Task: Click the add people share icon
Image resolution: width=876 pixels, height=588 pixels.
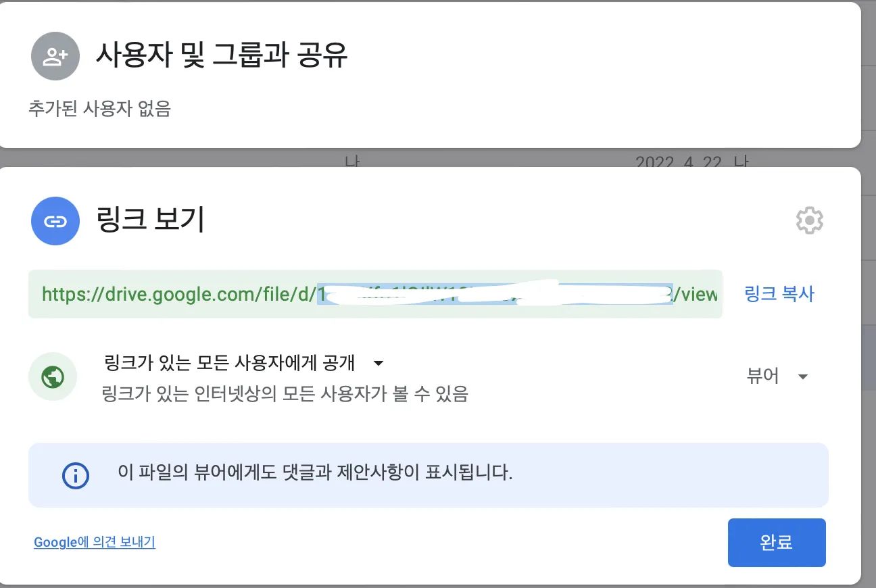Action: click(55, 56)
